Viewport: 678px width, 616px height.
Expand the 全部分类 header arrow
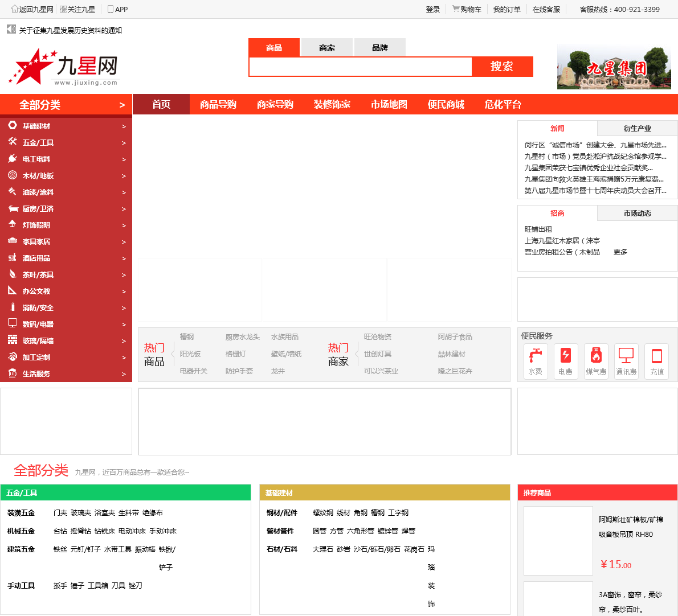tap(122, 105)
